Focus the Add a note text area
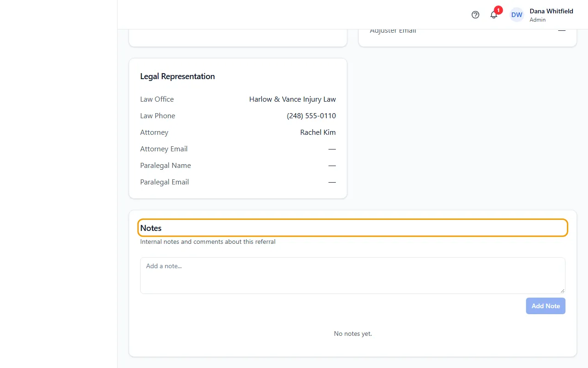This screenshot has height=368, width=588. point(353,276)
